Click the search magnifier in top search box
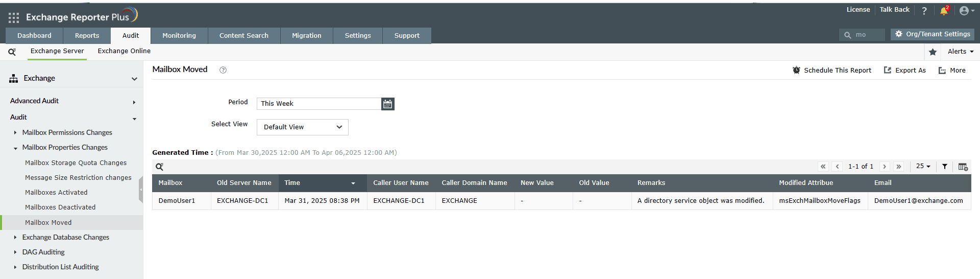 click(848, 35)
